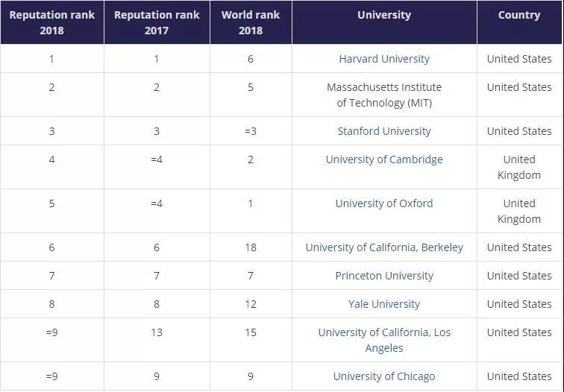
Task: Click the reputation rank 2017 value 13
Action: click(x=157, y=332)
